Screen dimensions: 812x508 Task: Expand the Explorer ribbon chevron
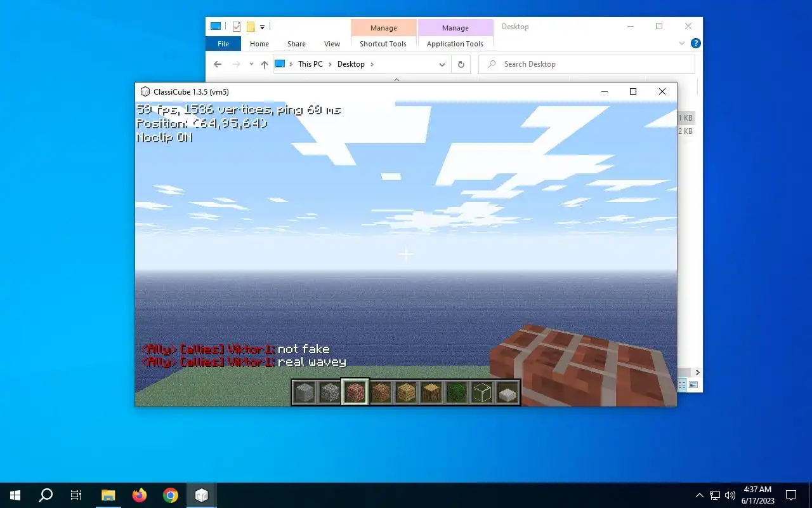coord(682,44)
